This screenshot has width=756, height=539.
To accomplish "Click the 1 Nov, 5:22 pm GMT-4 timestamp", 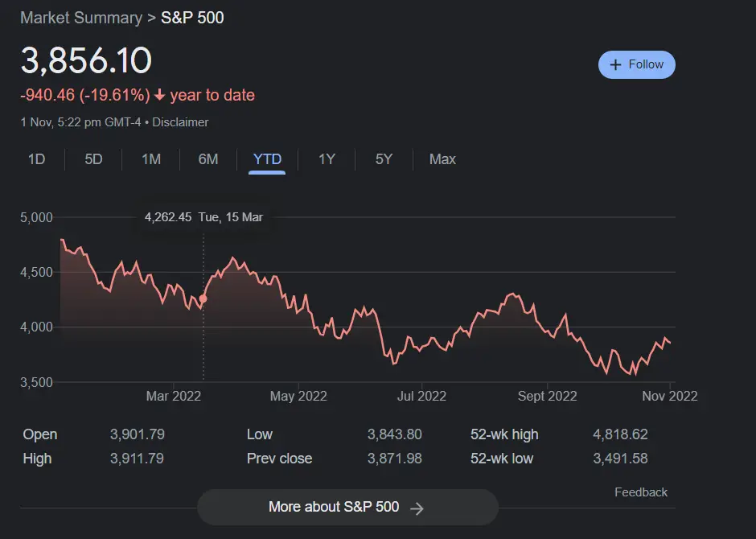I will (x=80, y=122).
